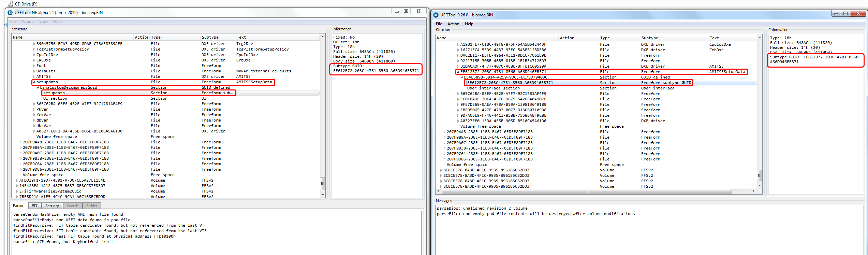Open File menu in UEFITool NE window
This screenshot has height=255, width=868.
[13, 22]
